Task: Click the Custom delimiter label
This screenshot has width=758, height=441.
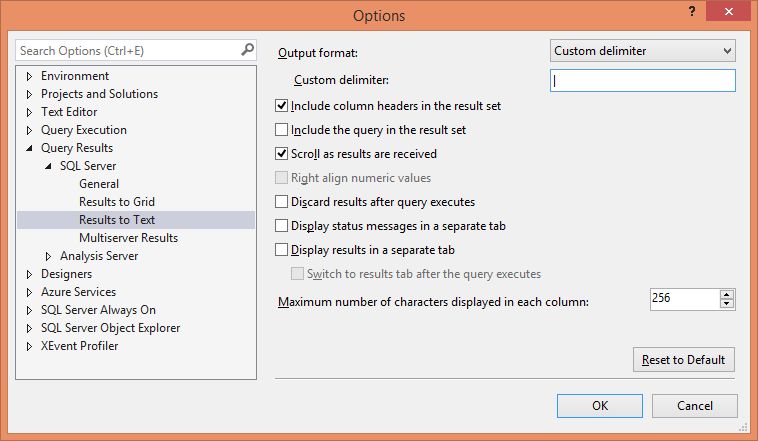Action: [341, 80]
